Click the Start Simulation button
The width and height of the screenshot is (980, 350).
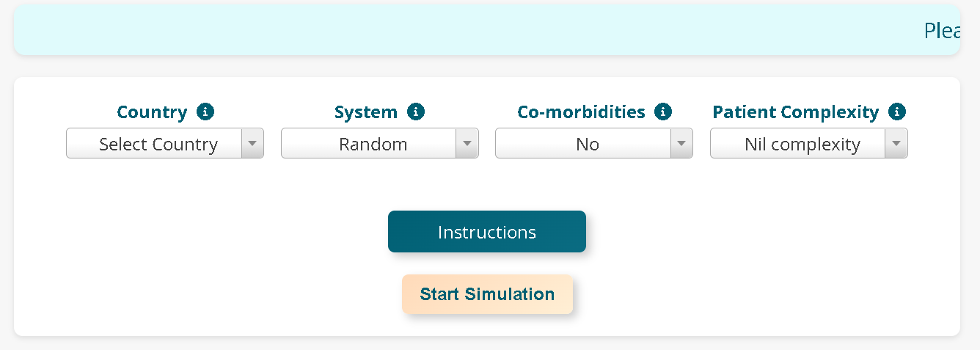[x=487, y=294]
